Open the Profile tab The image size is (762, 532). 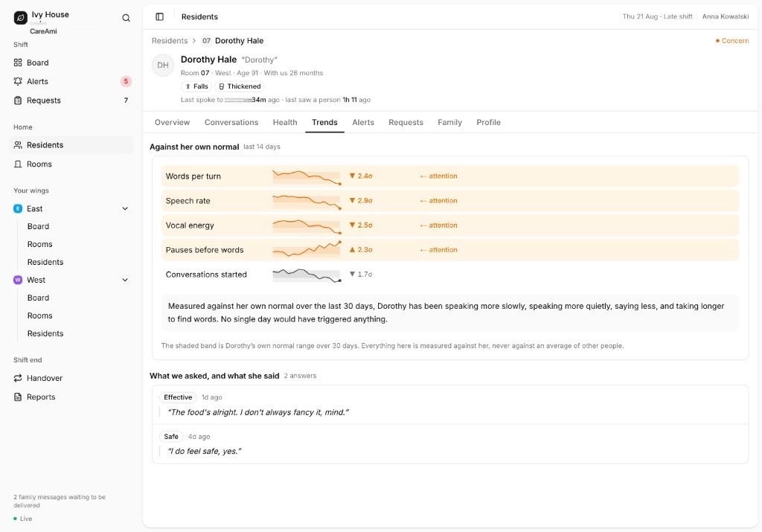tap(488, 123)
